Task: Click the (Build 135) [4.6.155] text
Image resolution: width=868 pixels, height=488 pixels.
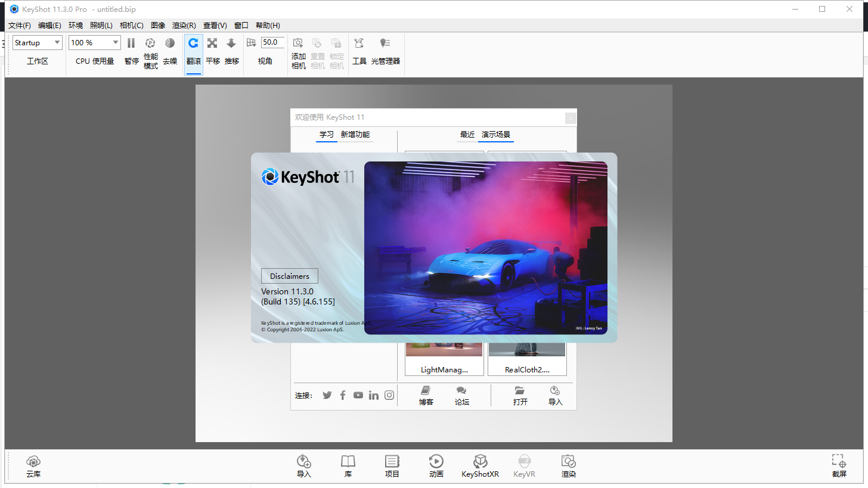Action: point(298,301)
